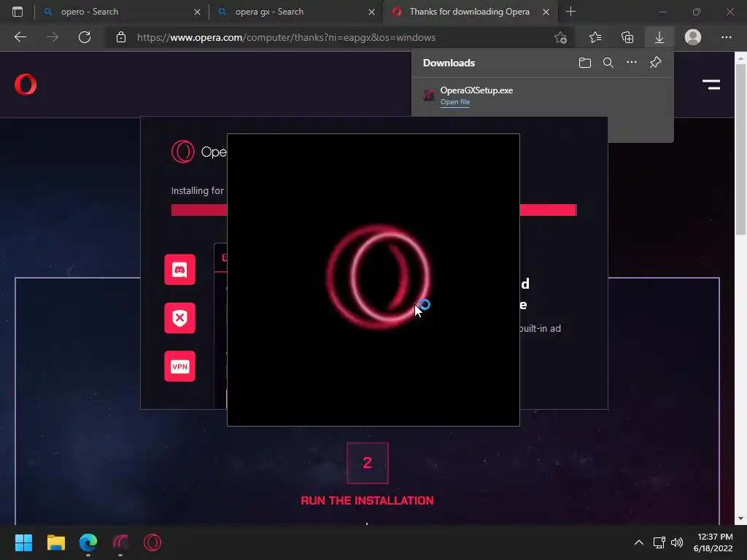747x560 pixels.
Task: Open Microsoft Edge from the taskbar
Action: (88, 542)
